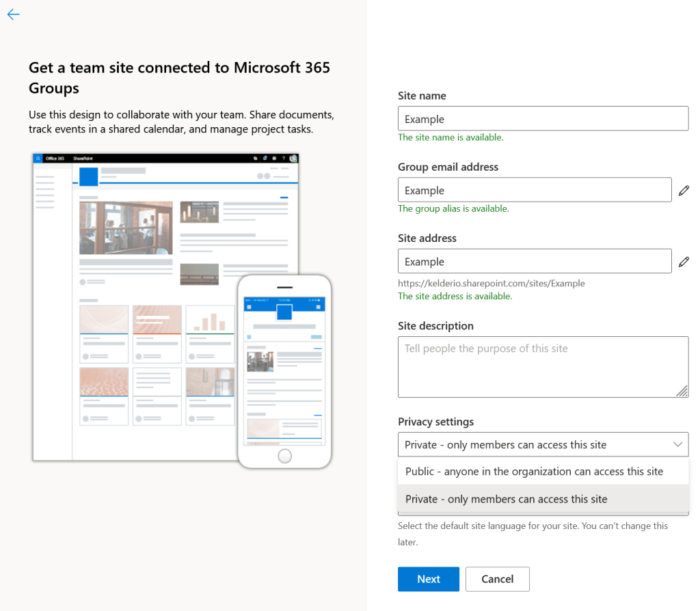Click the site name availability message
Image resolution: width=700 pixels, height=611 pixels.
[450, 137]
